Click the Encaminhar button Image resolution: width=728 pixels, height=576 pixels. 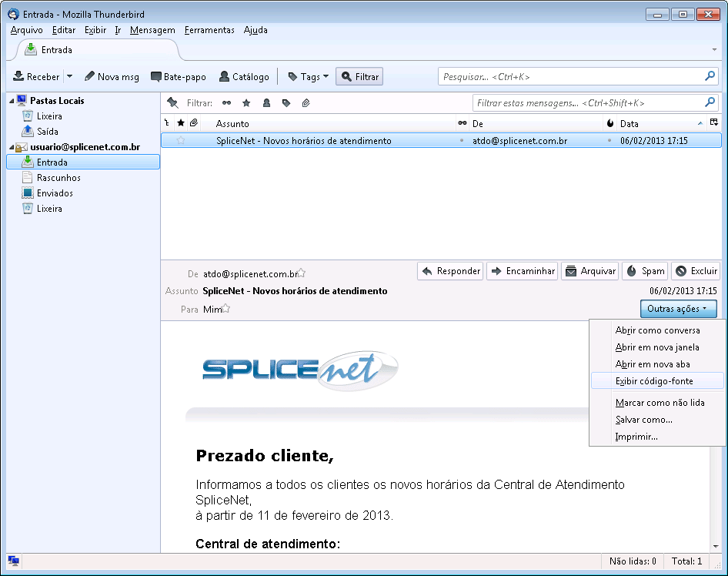(x=523, y=271)
